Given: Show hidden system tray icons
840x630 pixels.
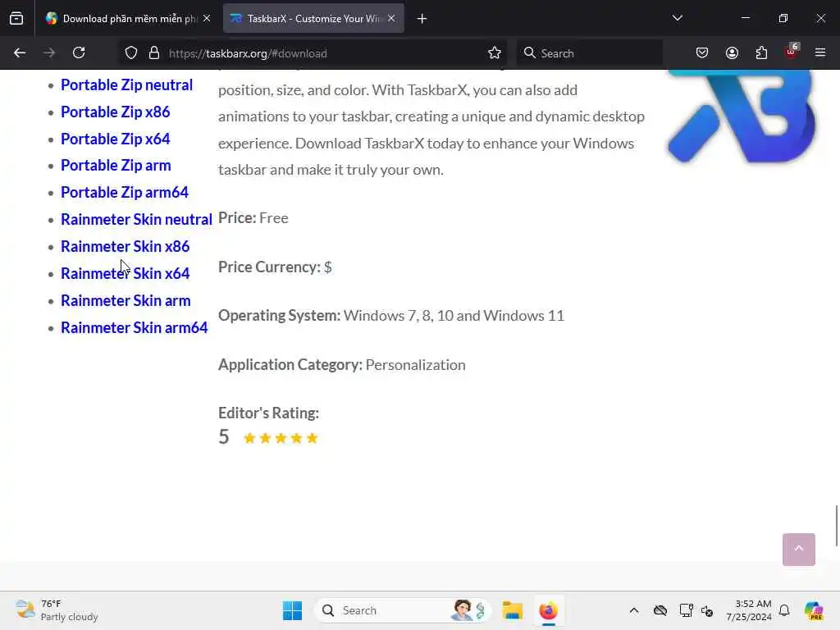Looking at the screenshot, I should (x=634, y=610).
